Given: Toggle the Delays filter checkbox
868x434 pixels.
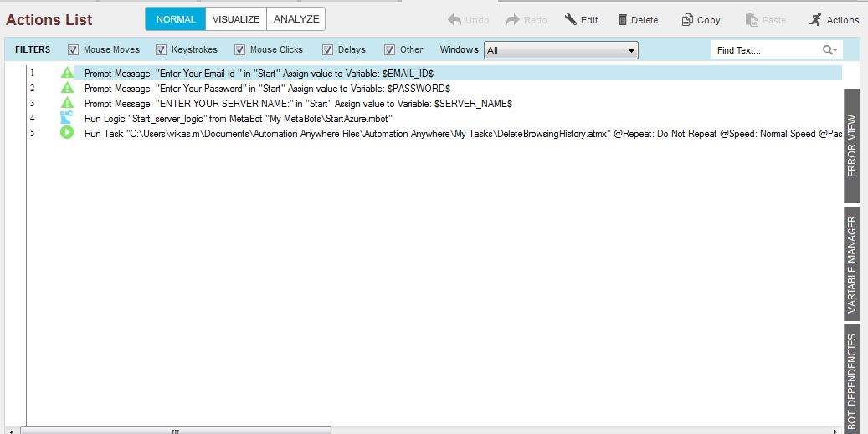Looking at the screenshot, I should [x=328, y=50].
